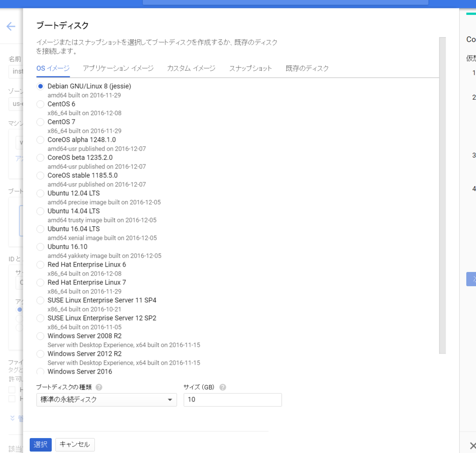Select Ubuntu 16.04 LTS radio button
476x453 pixels.
[x=40, y=229]
